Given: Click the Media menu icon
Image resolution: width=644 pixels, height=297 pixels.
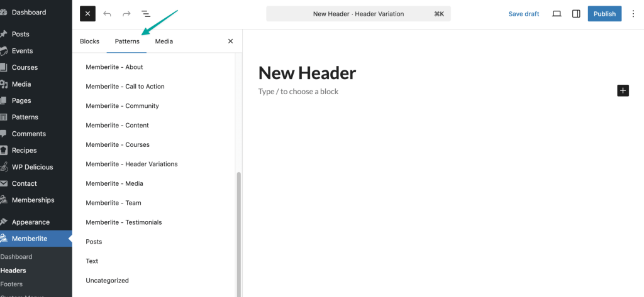Looking at the screenshot, I should [3, 84].
